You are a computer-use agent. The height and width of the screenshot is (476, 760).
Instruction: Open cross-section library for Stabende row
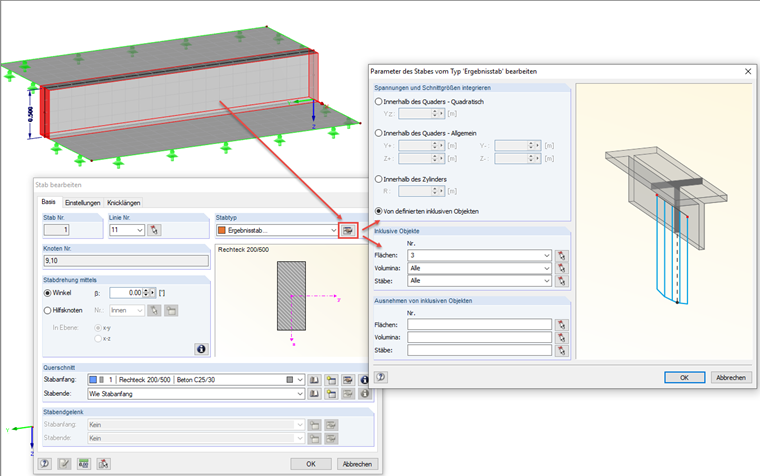(314, 394)
